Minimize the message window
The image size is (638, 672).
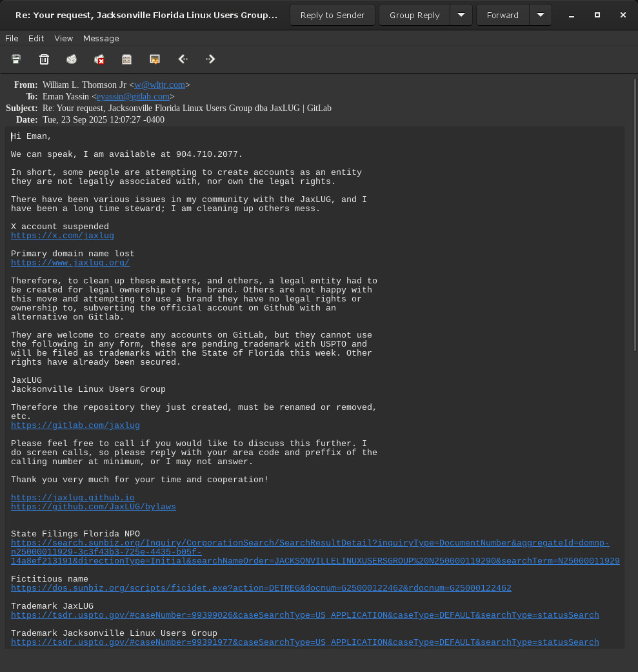point(571,15)
